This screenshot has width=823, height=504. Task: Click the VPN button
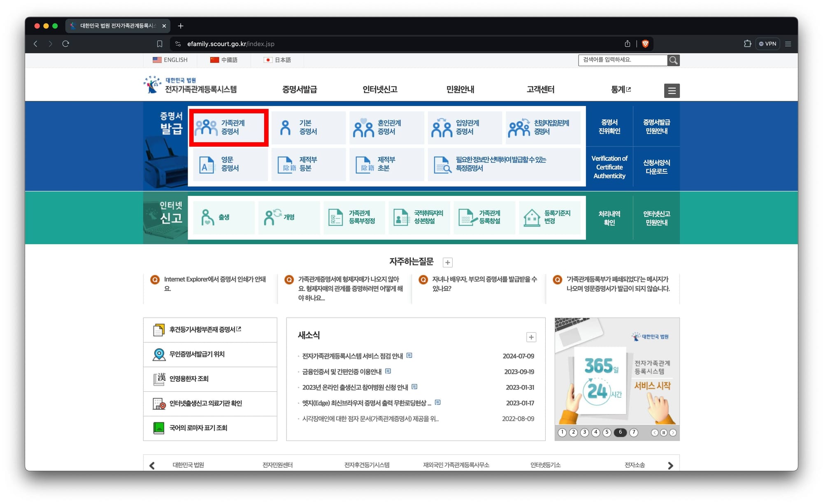(x=768, y=44)
